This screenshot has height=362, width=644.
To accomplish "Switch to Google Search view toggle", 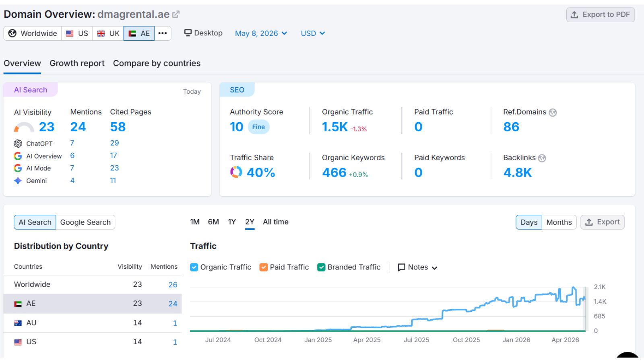I will pyautogui.click(x=85, y=222).
